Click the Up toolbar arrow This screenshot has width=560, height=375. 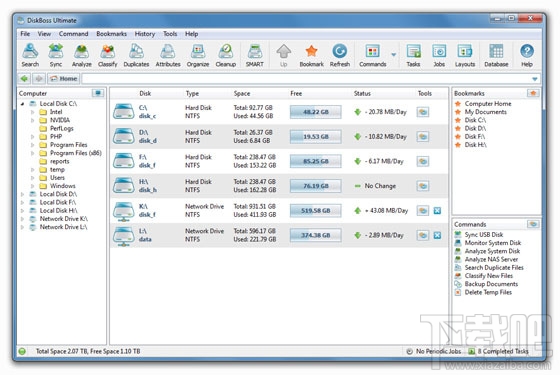click(284, 55)
